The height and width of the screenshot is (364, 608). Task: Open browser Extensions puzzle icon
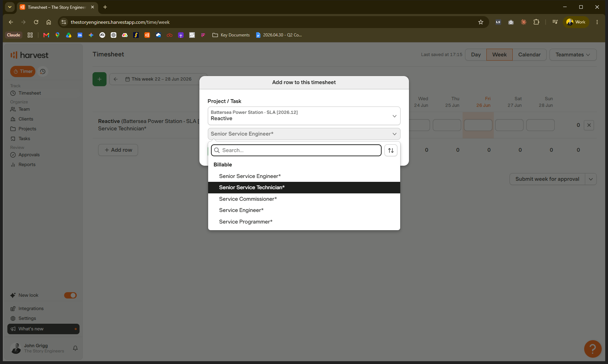point(536,22)
